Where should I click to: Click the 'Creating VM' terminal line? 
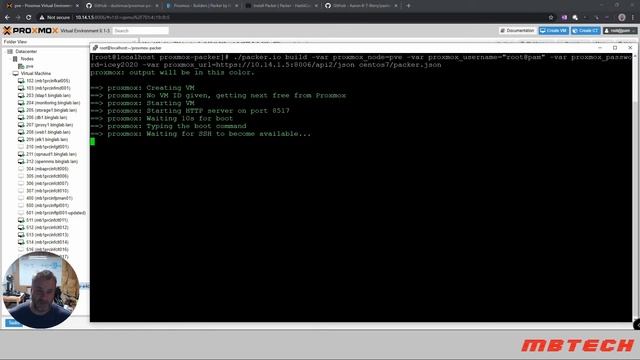142,88
